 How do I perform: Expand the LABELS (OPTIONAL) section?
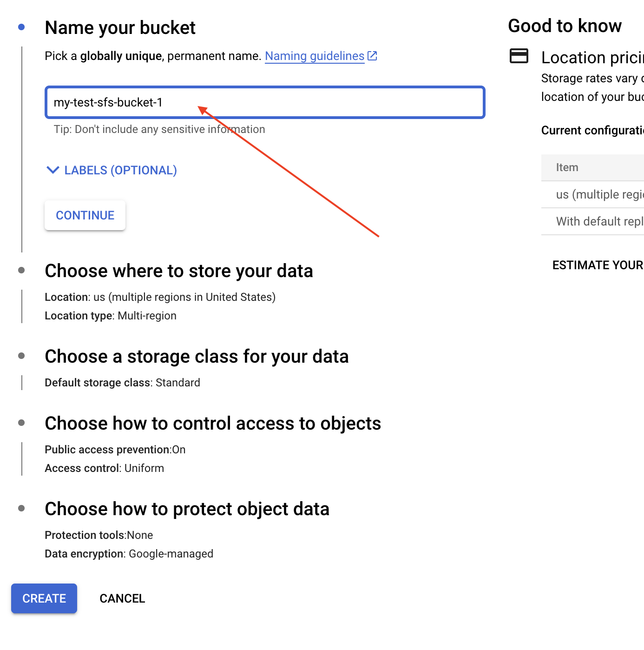pos(112,170)
